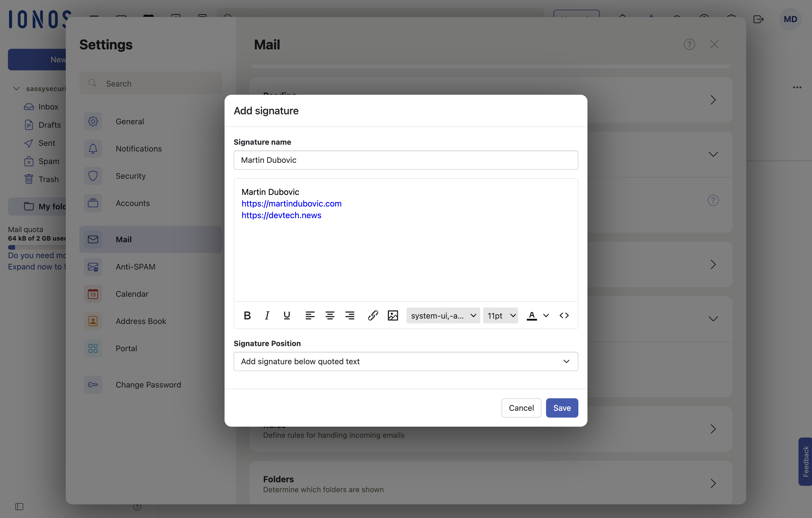Insert a hyperlink using link icon
This screenshot has width=812, height=518.
click(373, 315)
